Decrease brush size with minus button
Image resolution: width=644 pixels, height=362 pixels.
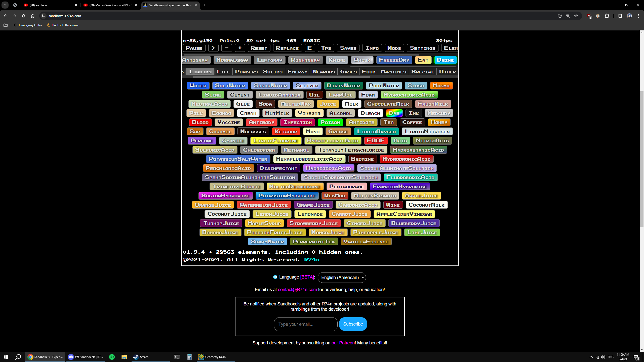(226, 48)
